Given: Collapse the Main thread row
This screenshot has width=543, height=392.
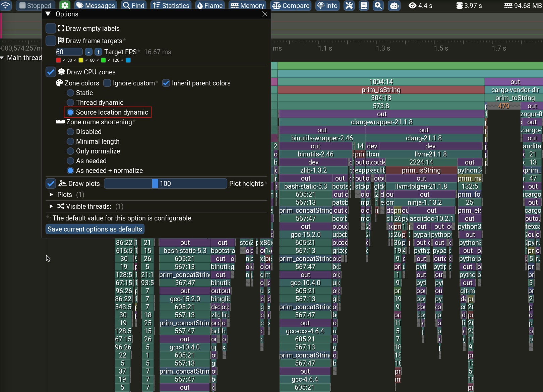Looking at the screenshot, I should tap(2, 58).
